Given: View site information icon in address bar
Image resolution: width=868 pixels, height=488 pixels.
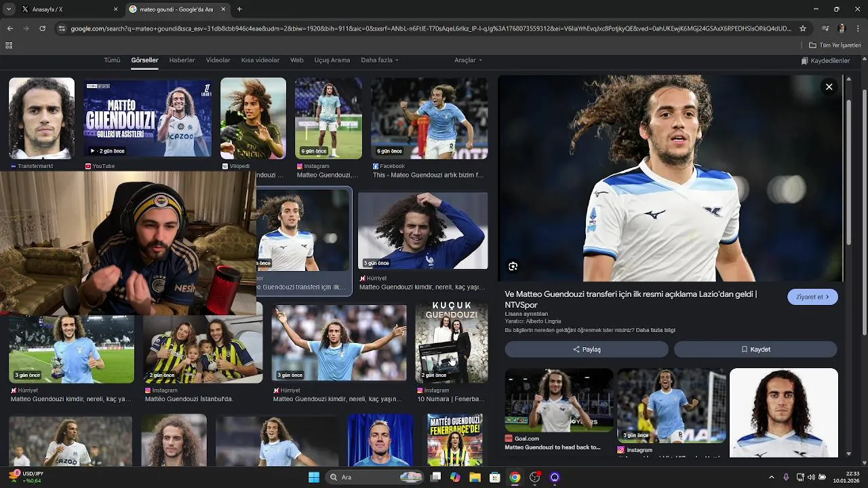Looking at the screenshot, I should pos(62,28).
